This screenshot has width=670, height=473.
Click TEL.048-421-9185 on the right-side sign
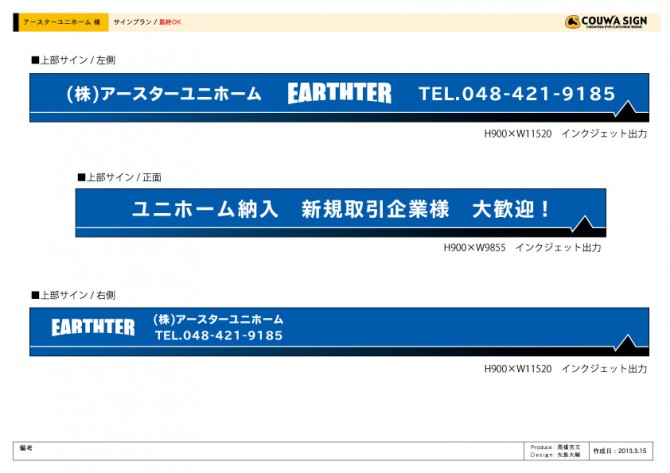[x=219, y=335]
